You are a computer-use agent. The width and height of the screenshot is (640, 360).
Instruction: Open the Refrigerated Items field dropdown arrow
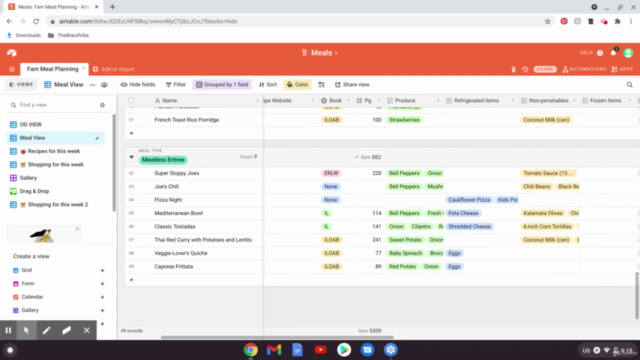[x=513, y=100]
